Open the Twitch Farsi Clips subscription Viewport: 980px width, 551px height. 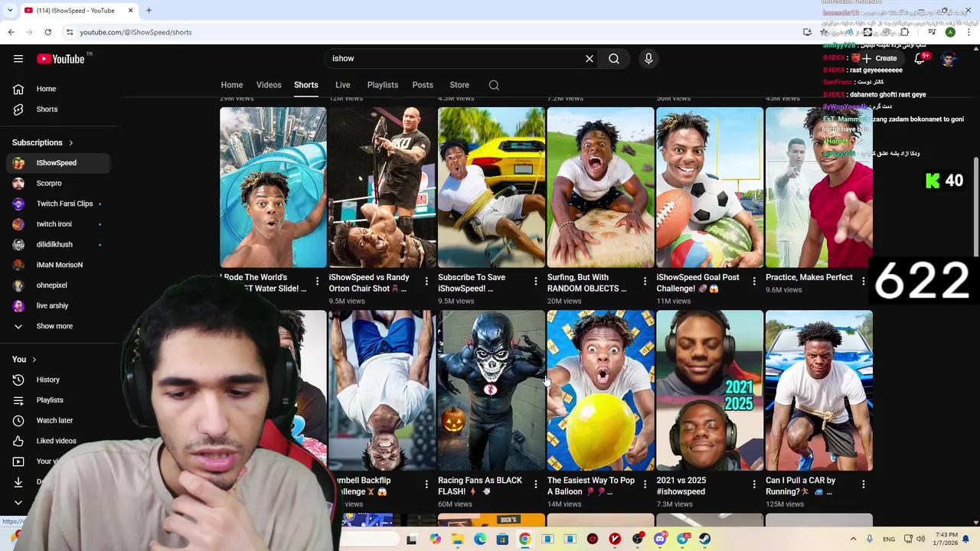57,204
